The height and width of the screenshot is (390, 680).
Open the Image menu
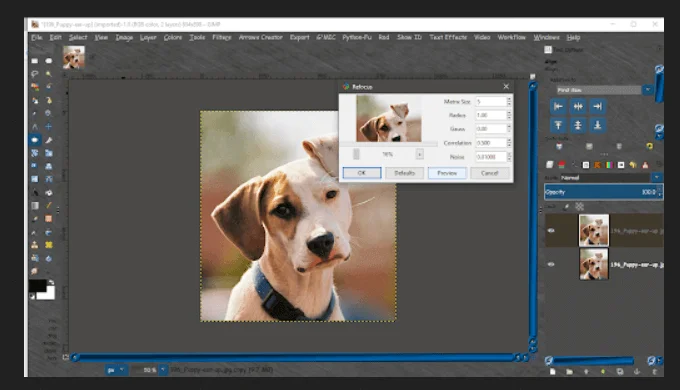pyautogui.click(x=124, y=37)
